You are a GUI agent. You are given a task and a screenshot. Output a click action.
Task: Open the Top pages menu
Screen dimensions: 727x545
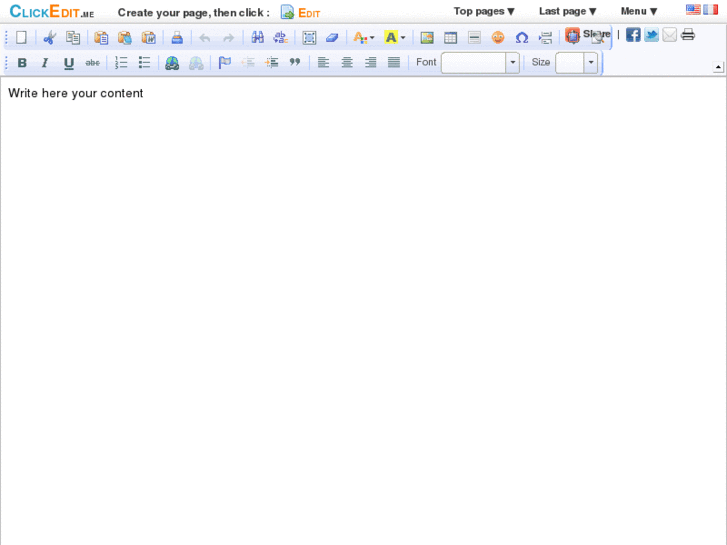(x=484, y=11)
